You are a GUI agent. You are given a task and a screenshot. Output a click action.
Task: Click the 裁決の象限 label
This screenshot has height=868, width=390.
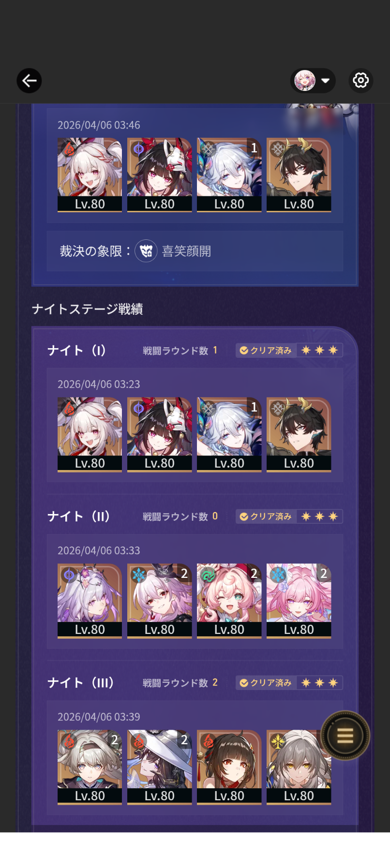click(95, 251)
